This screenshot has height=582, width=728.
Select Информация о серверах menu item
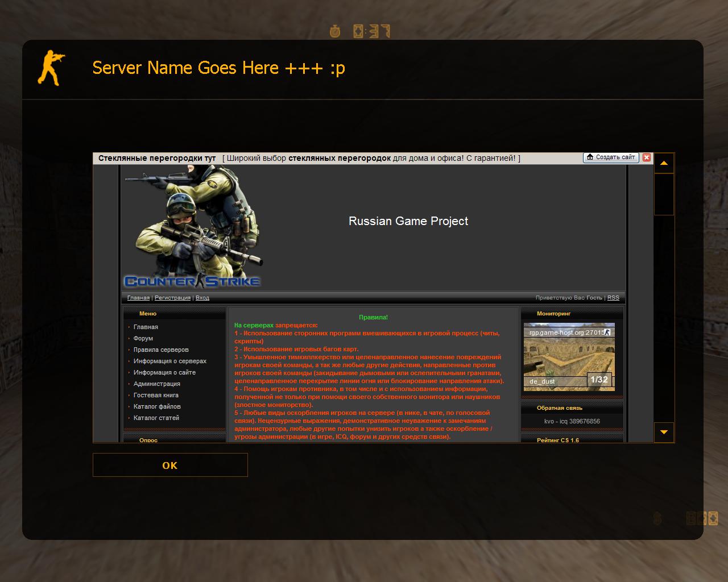pos(170,361)
